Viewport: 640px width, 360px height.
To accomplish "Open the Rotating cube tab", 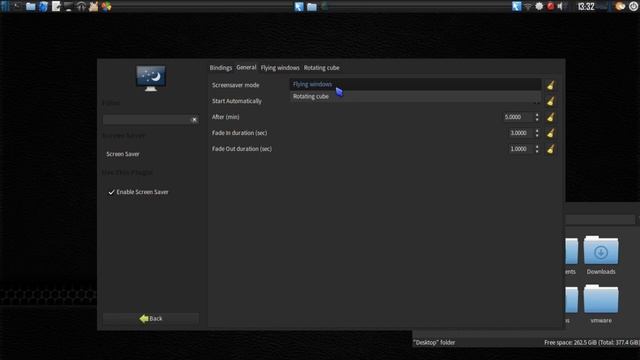I will (322, 68).
